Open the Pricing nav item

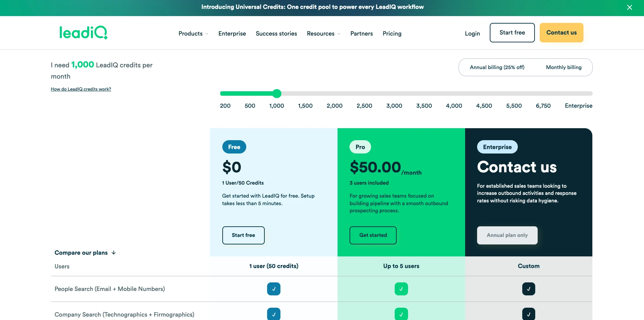[392, 34]
